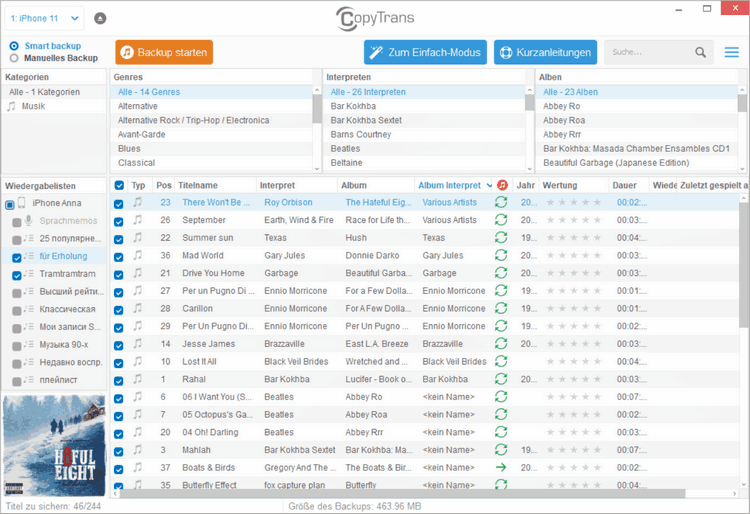
Task: Click Alben list scroll down arrow
Action: tap(742, 168)
